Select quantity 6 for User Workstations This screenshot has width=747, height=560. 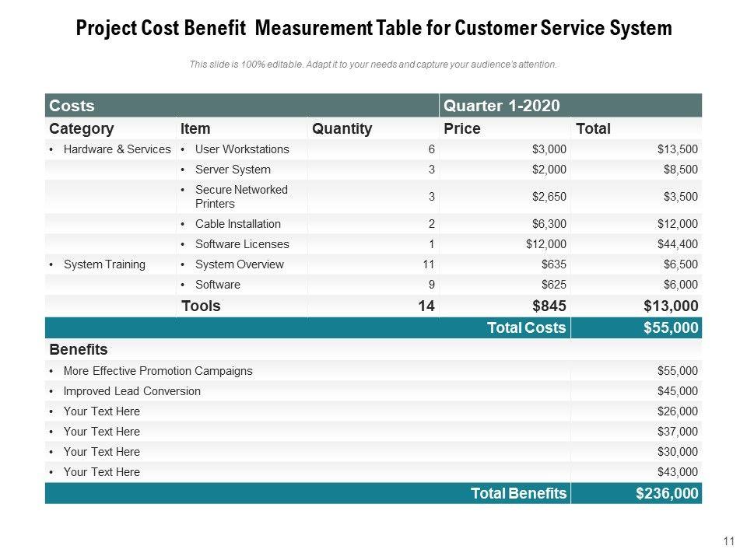[x=432, y=149]
